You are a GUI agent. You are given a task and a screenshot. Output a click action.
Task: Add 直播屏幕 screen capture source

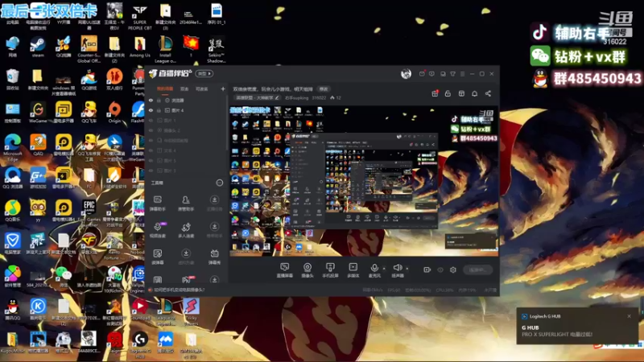[x=285, y=270]
